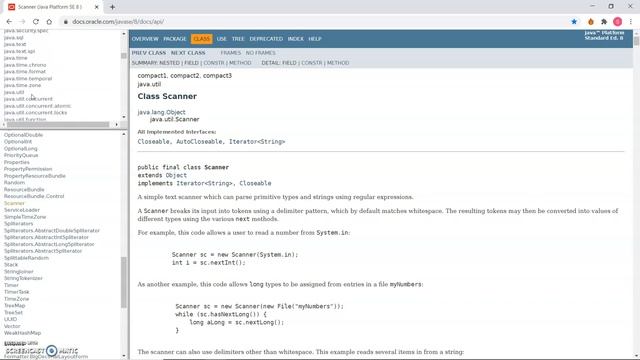Screen dimensions: 640x360
Task: Open the HELP navigation item
Action: 315,39
